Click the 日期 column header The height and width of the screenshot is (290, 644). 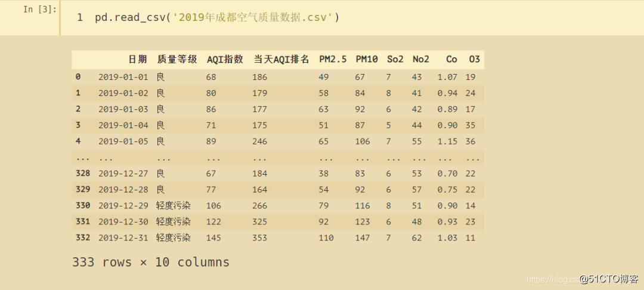pos(138,59)
